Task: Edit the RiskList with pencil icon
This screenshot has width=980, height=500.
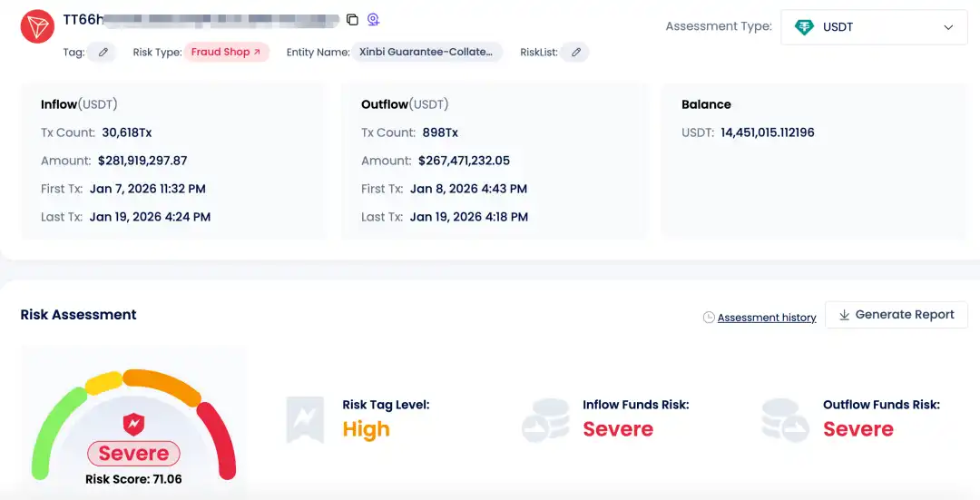Action: tap(575, 53)
